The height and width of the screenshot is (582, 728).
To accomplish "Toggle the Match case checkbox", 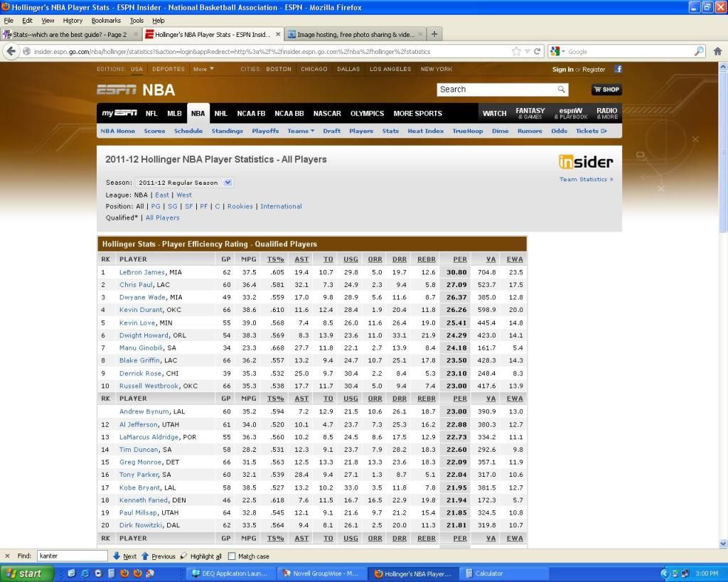I will (232, 556).
